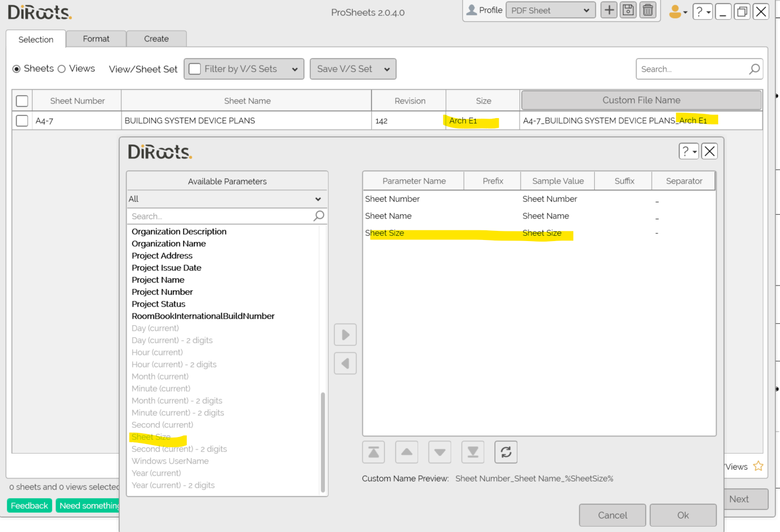
Task: Expand the Filter by V/S Sets dropdown
Action: click(x=295, y=69)
